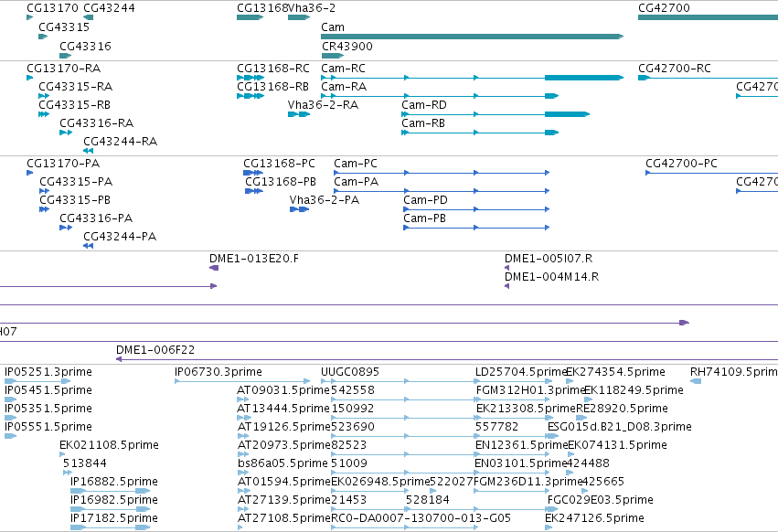Open the Cam-PA protein label

click(x=357, y=182)
